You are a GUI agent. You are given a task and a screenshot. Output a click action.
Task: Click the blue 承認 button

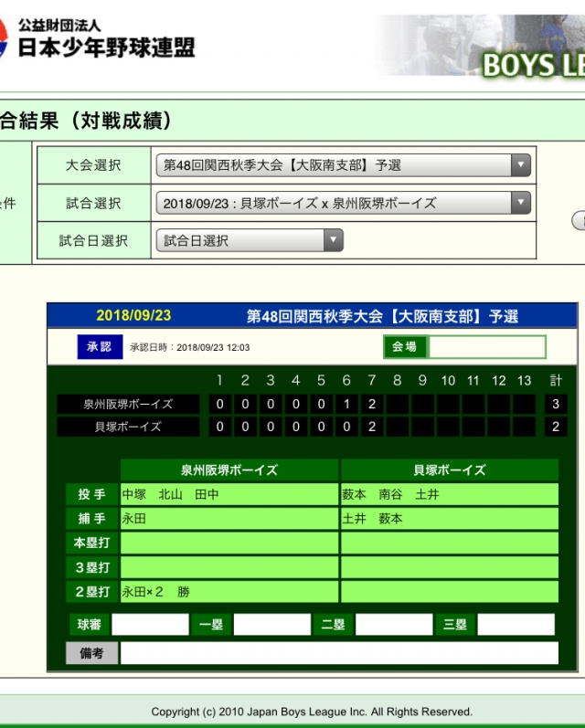[x=99, y=347]
